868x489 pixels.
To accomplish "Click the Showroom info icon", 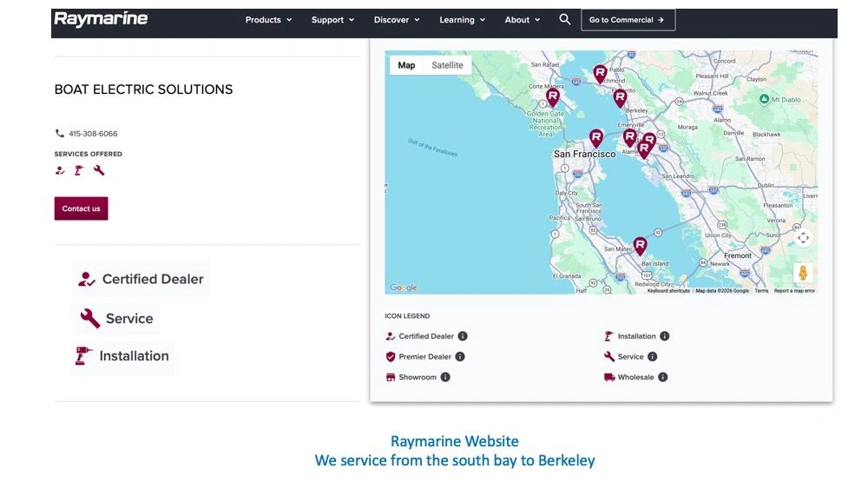I will [x=445, y=377].
